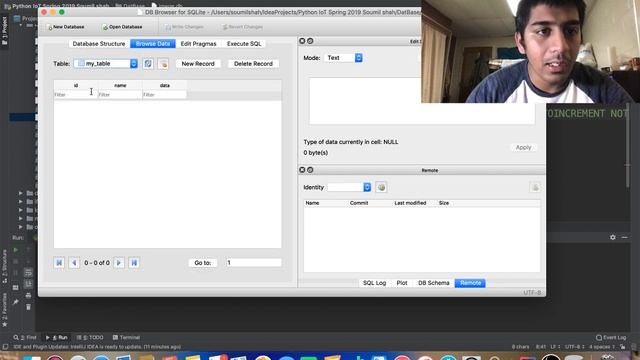Click the Write Changes toolbar button
The image size is (640, 360).
pos(184,27)
